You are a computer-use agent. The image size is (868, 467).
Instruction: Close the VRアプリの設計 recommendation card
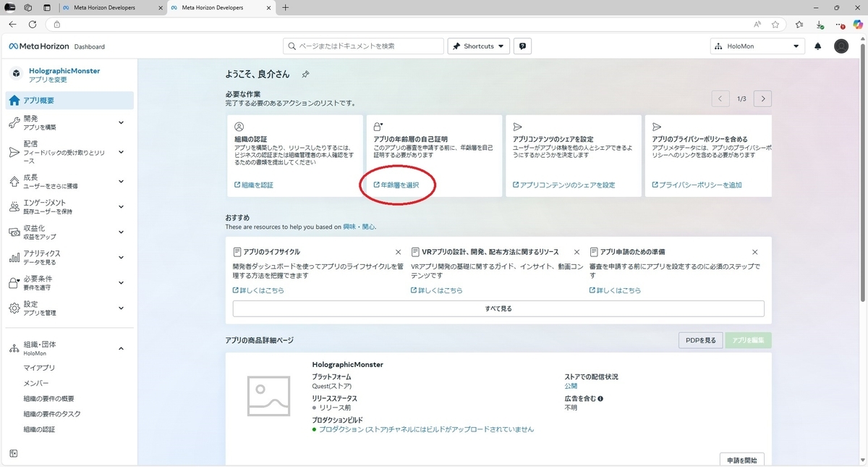[576, 252]
